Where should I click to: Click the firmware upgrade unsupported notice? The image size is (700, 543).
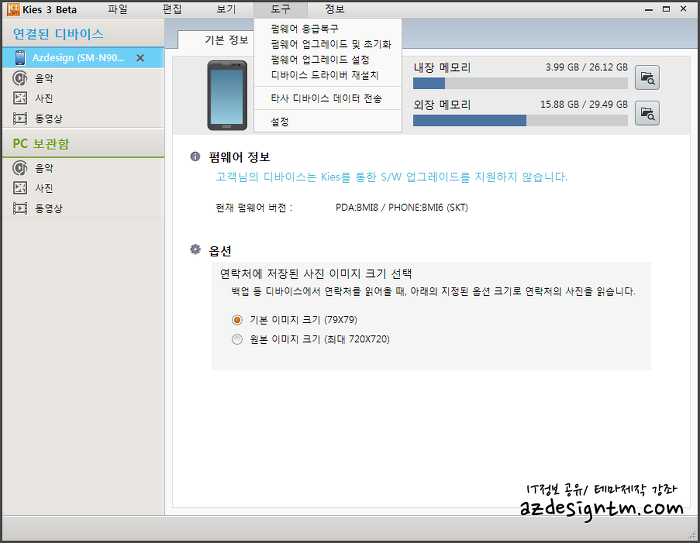(392, 177)
